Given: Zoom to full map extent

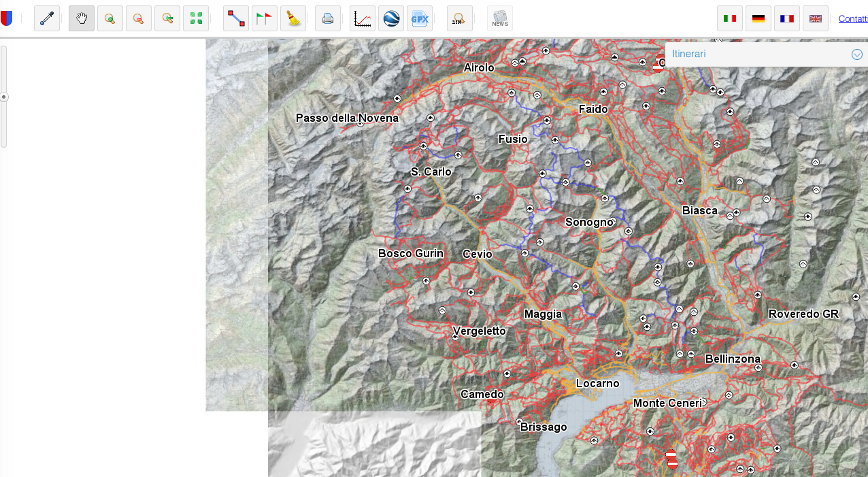Looking at the screenshot, I should tap(196, 18).
